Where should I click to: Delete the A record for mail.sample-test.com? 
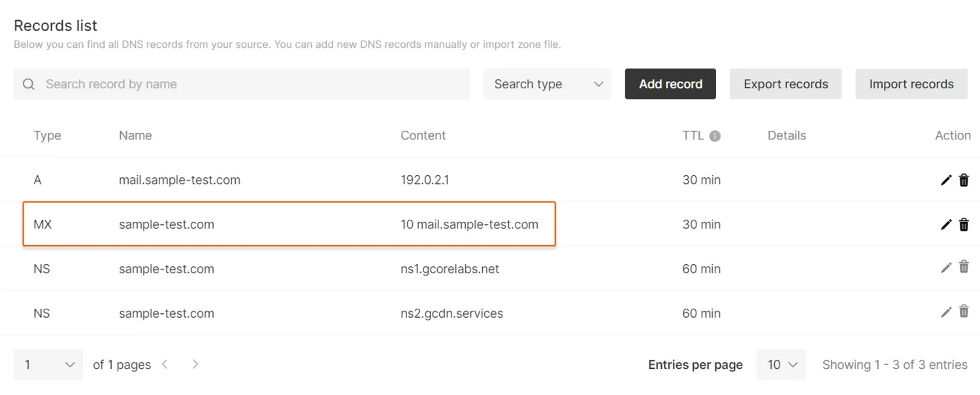pyautogui.click(x=964, y=180)
